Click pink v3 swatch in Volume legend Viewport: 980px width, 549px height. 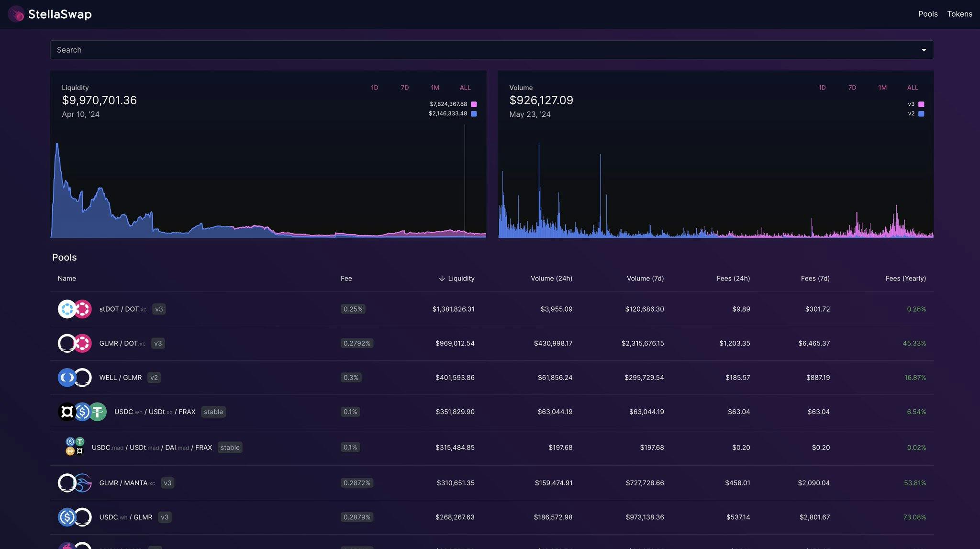point(921,104)
